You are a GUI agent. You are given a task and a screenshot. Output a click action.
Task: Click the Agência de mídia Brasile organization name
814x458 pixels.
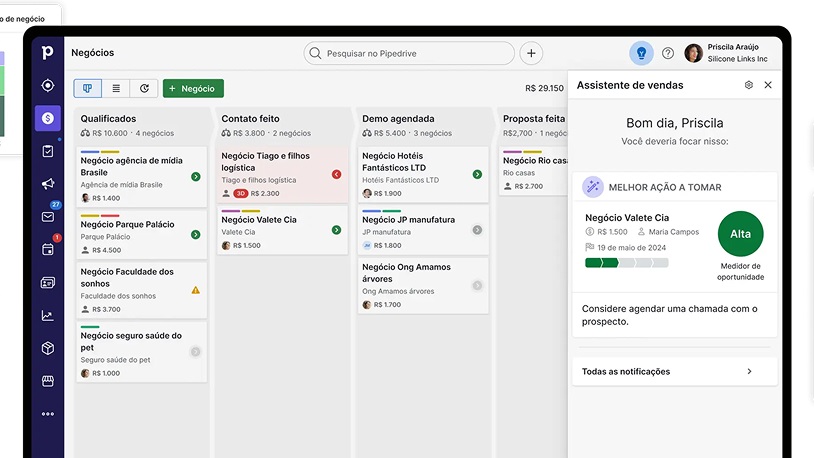(121, 185)
